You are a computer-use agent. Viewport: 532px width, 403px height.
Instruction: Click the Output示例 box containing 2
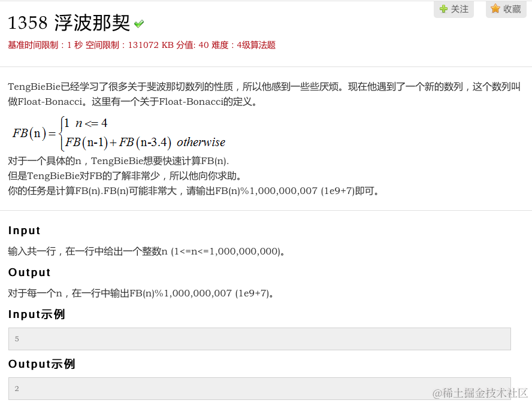tap(259, 389)
